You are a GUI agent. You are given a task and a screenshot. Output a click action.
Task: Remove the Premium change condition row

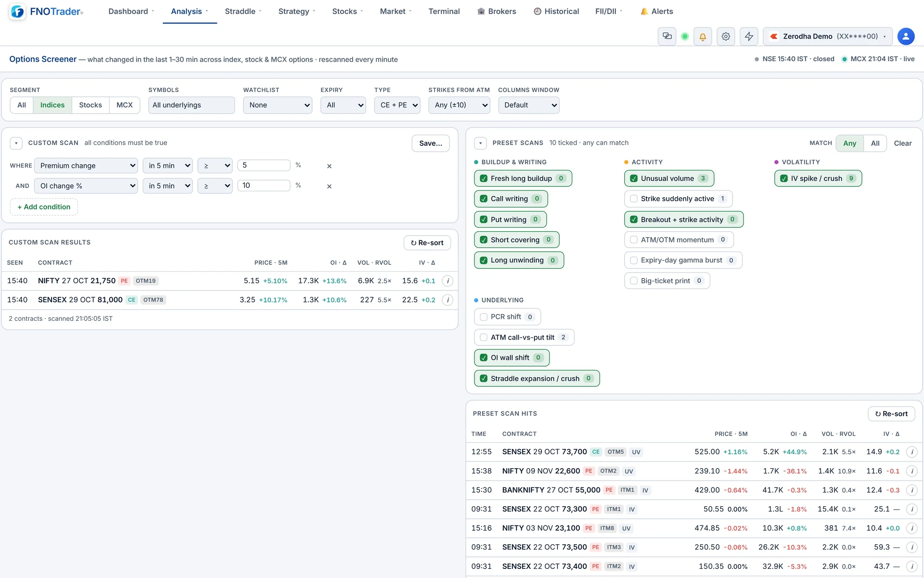[x=329, y=166]
